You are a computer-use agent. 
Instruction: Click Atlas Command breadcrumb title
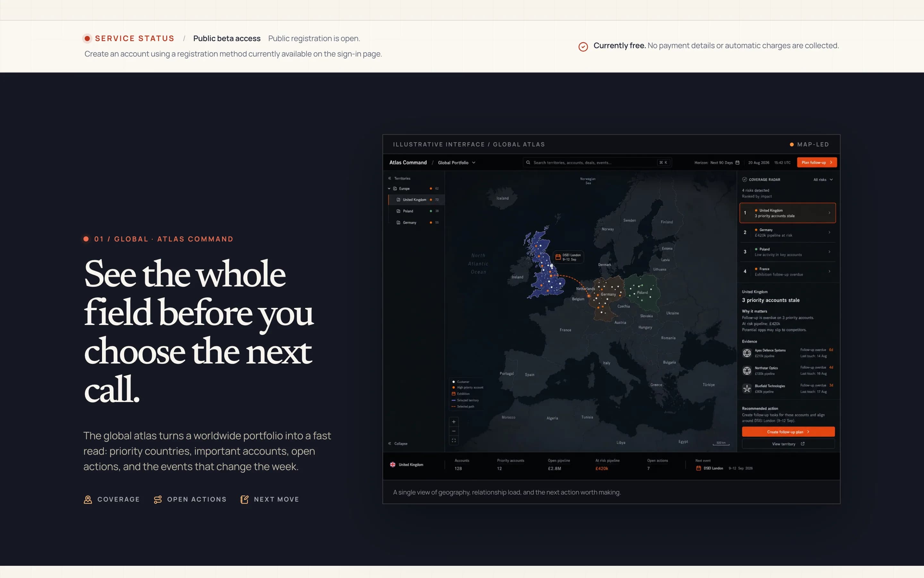coord(408,162)
